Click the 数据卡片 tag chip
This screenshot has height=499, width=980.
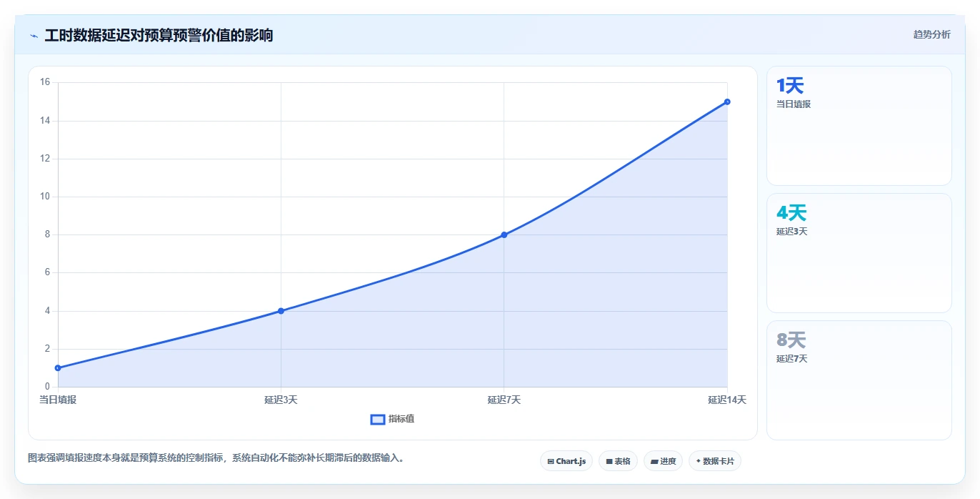point(715,461)
